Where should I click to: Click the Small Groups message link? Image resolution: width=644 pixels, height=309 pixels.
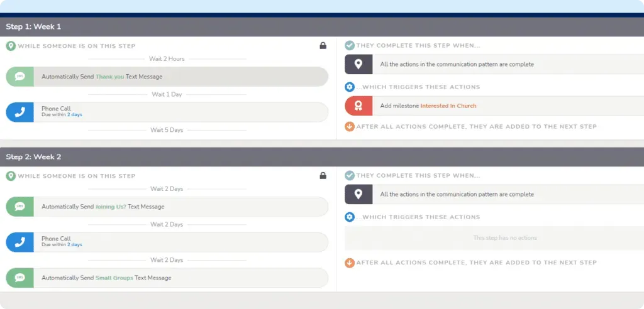[x=114, y=278]
